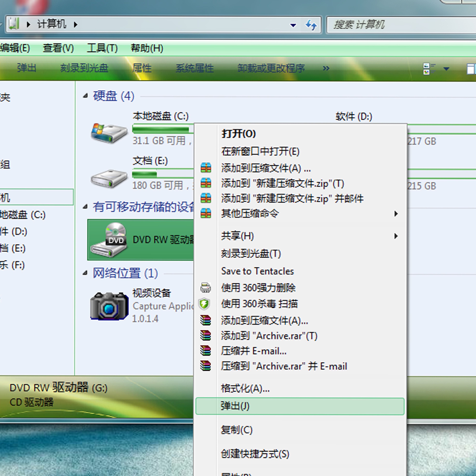
Task: Click the 系统属性 toolbar button
Action: 195,68
